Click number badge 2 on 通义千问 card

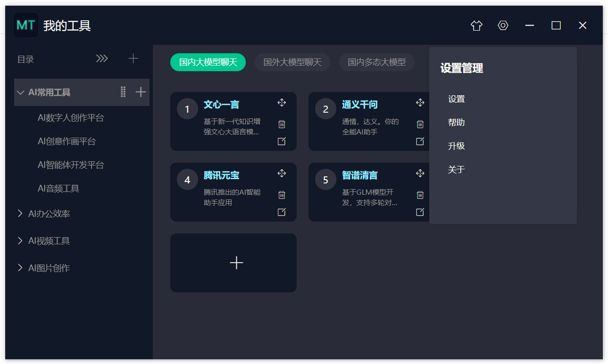pos(325,109)
